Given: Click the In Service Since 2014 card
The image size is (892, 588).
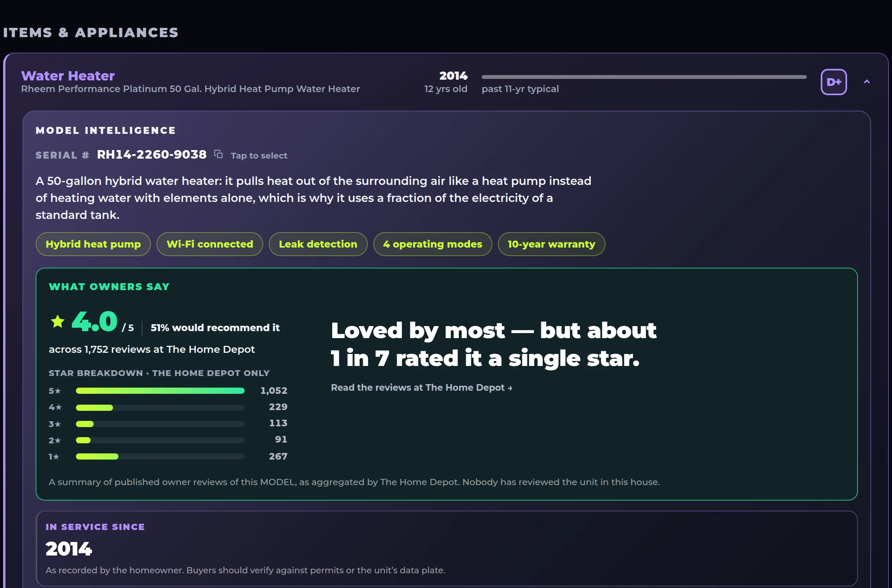Looking at the screenshot, I should [446, 548].
